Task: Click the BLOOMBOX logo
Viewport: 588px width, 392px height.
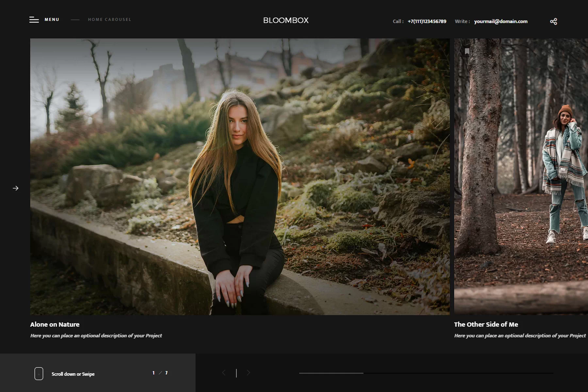Action: pyautogui.click(x=286, y=20)
